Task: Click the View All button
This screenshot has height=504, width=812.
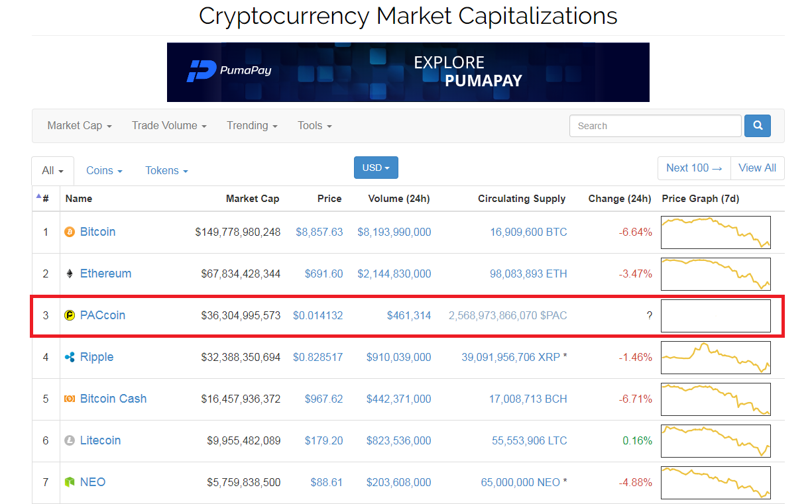Action: coord(757,168)
